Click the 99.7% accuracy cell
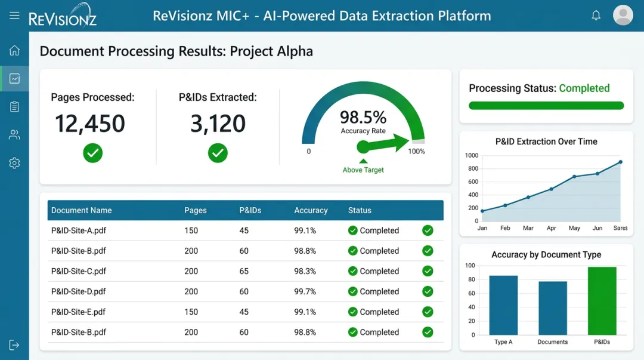644x360 pixels. (x=305, y=291)
